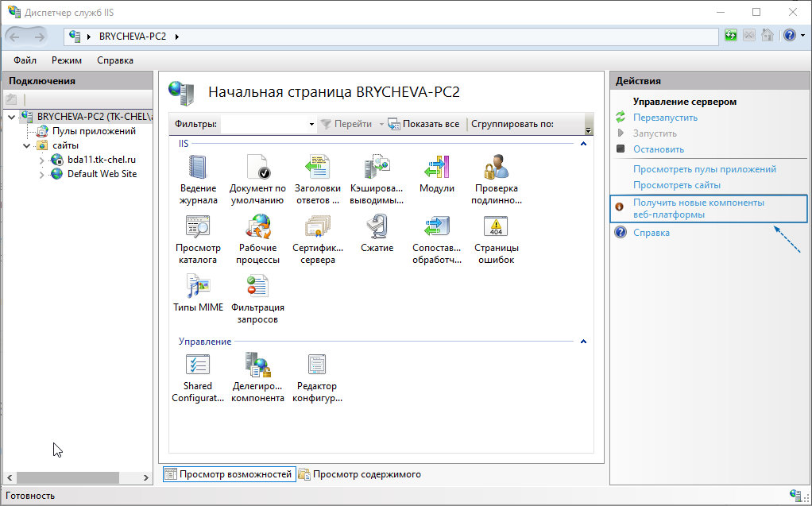The height and width of the screenshot is (506, 812).
Task: Click BRYCHEVA-PC2 in the address bar
Action: coord(133,37)
